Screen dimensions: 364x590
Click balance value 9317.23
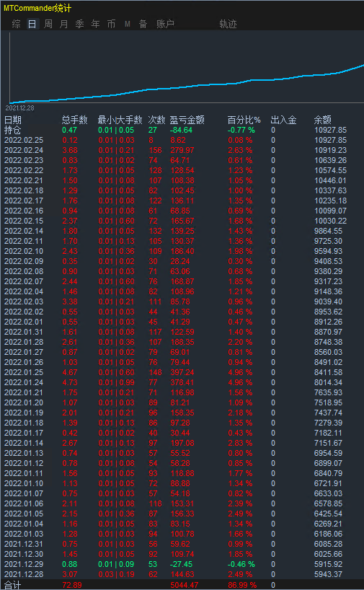[x=328, y=281]
